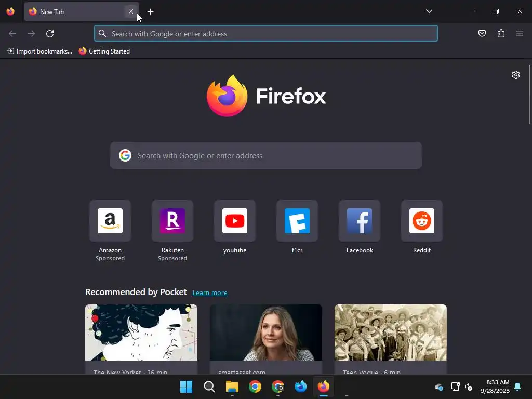Close the New Tab tab
Screen dimensions: 532x399
[x=130, y=11]
